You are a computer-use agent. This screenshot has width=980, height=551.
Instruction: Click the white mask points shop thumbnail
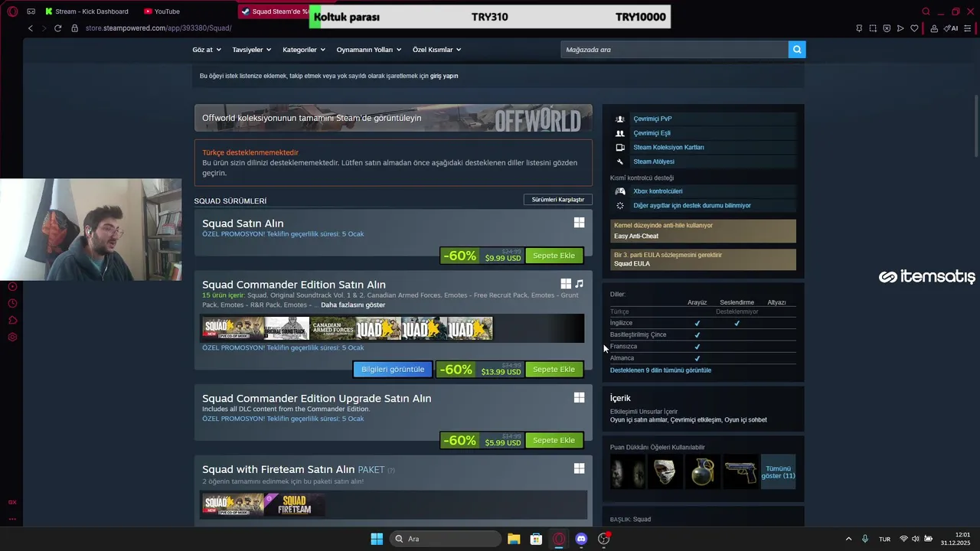[x=665, y=472]
